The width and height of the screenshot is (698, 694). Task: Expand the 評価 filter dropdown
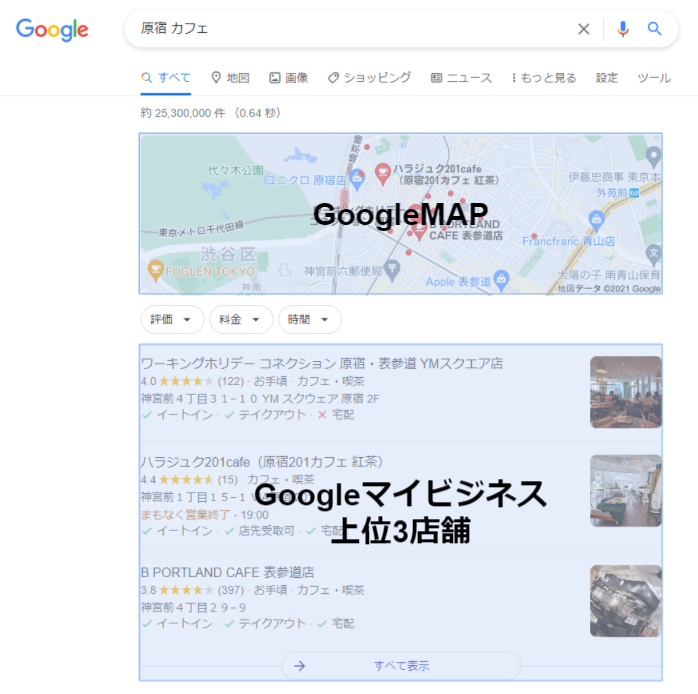(x=172, y=319)
